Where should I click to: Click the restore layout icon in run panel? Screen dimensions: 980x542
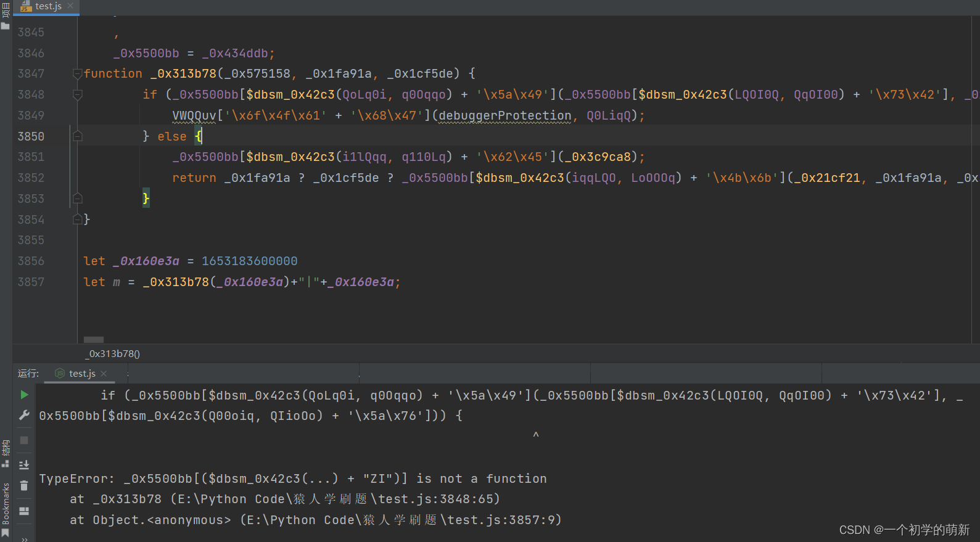pyautogui.click(x=24, y=511)
